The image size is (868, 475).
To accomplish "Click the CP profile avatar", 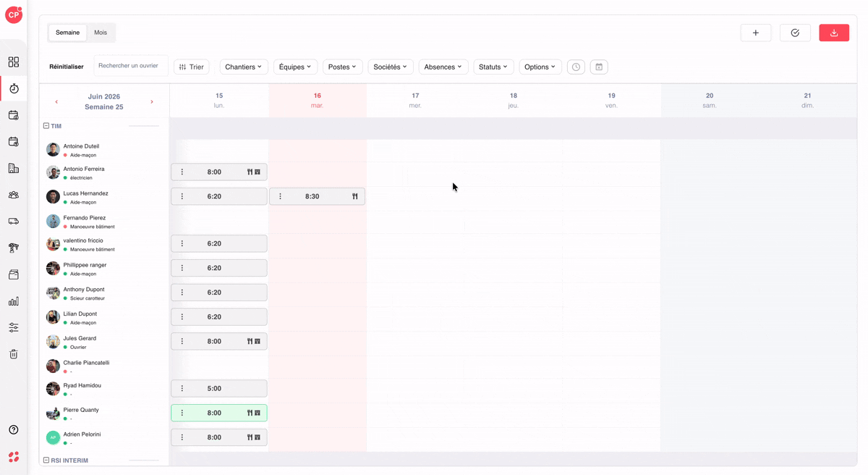I will coord(14,14).
